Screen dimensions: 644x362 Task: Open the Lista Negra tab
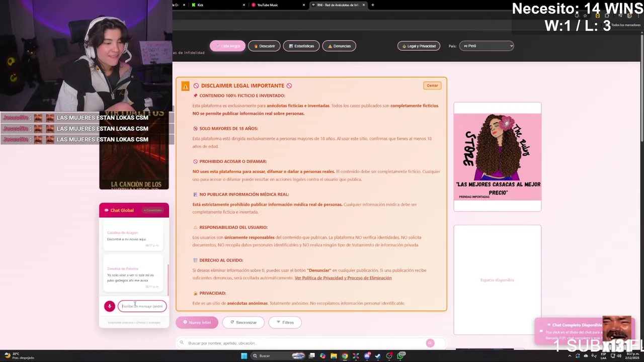[227, 46]
